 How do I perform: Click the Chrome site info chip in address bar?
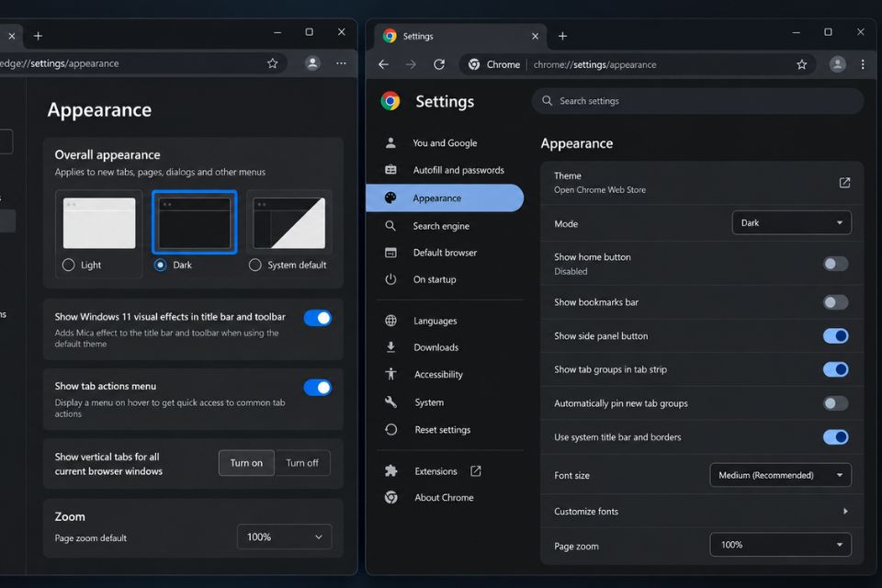[x=494, y=64]
